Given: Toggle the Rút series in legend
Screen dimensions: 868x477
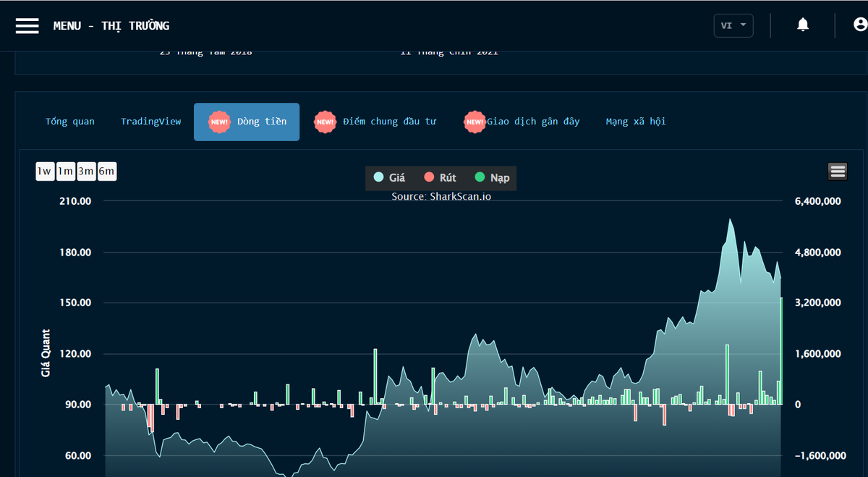Looking at the screenshot, I should pos(440,177).
